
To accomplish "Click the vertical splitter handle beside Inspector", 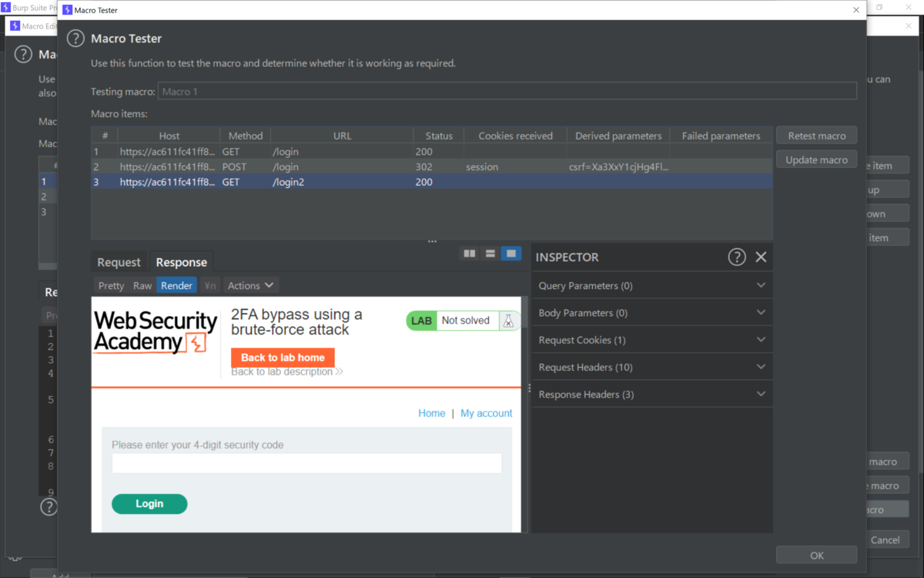I will [529, 388].
